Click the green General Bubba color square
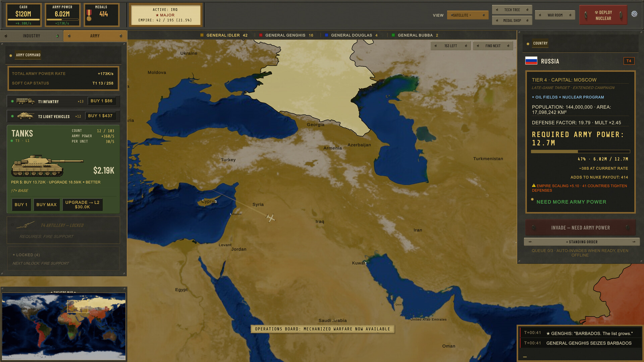This screenshot has height=362, width=644. tap(393, 35)
